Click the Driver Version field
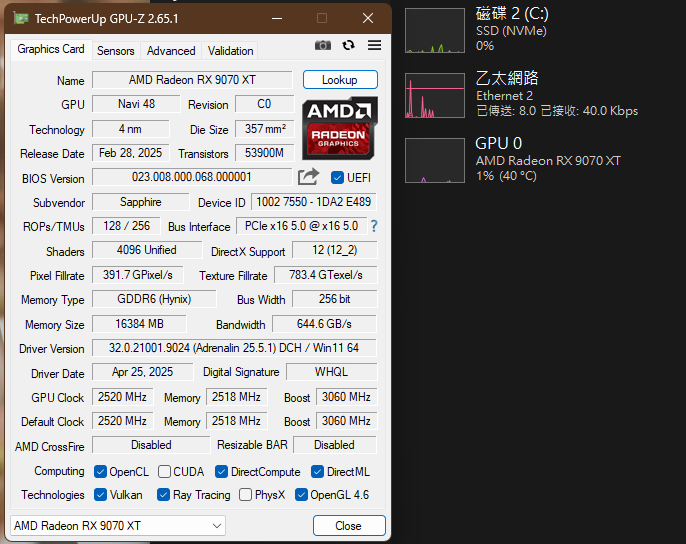This screenshot has width=686, height=544. [234, 348]
